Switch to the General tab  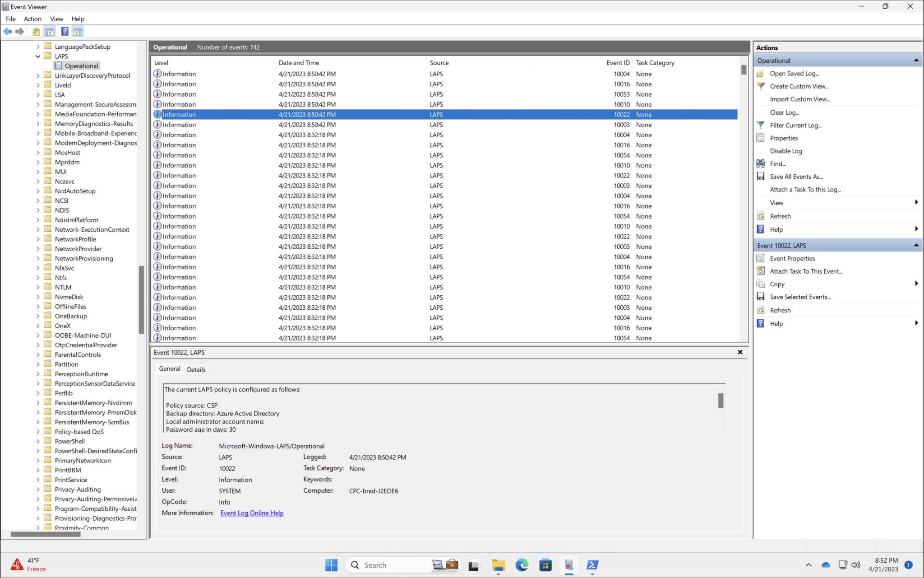pos(170,368)
